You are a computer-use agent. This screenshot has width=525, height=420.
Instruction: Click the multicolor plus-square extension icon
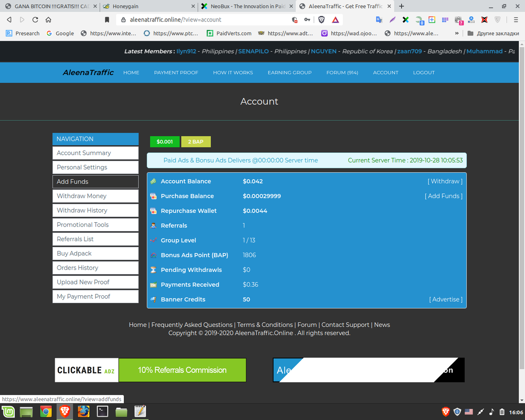click(432, 20)
